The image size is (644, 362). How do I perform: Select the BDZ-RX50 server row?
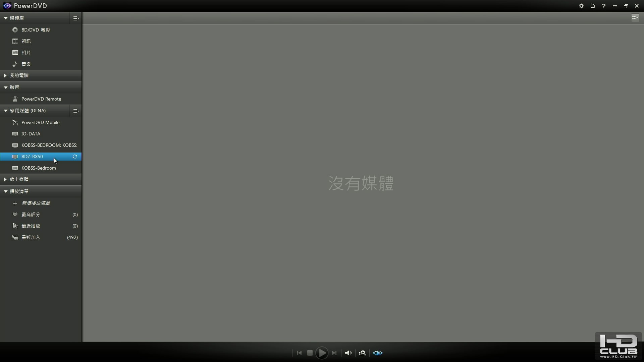pos(41,157)
